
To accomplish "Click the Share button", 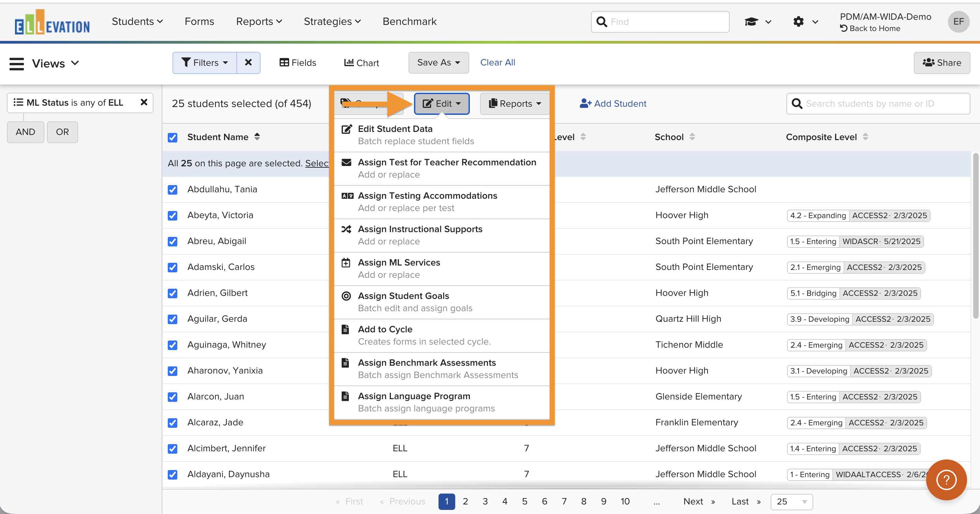I will click(x=941, y=63).
